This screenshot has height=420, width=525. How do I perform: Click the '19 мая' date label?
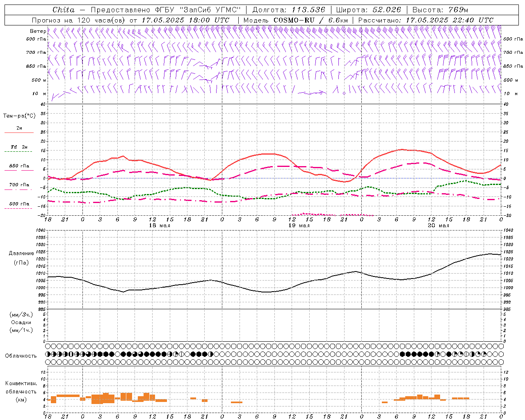point(299,226)
